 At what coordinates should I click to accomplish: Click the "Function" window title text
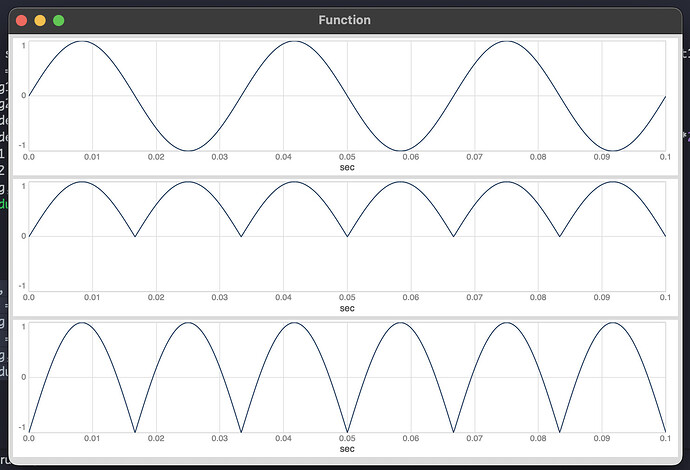[344, 20]
